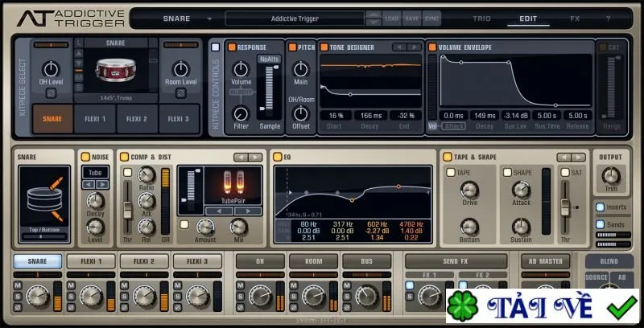Toggle the Inserts button
This screenshot has width=644, height=328.
coord(600,207)
